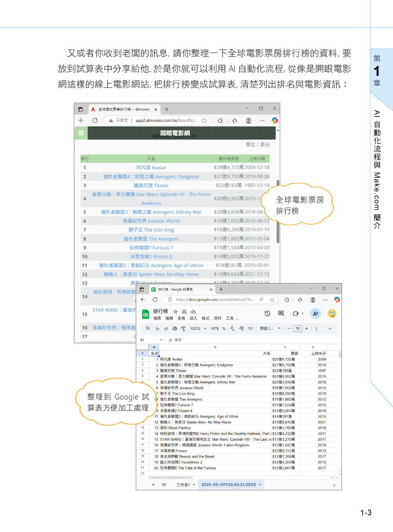The height and width of the screenshot is (532, 393).
Task: Open the 鐵達尼號 Titanic link on atmovies
Action: pyautogui.click(x=151, y=185)
